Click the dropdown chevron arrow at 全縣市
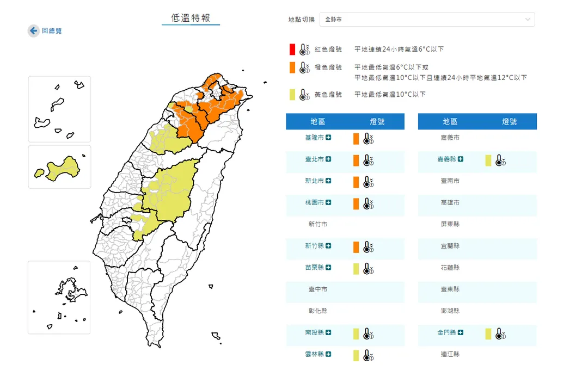 coord(528,20)
